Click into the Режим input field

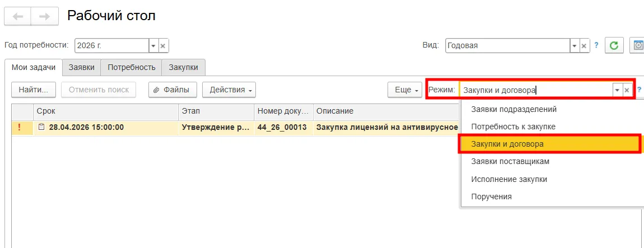535,90
